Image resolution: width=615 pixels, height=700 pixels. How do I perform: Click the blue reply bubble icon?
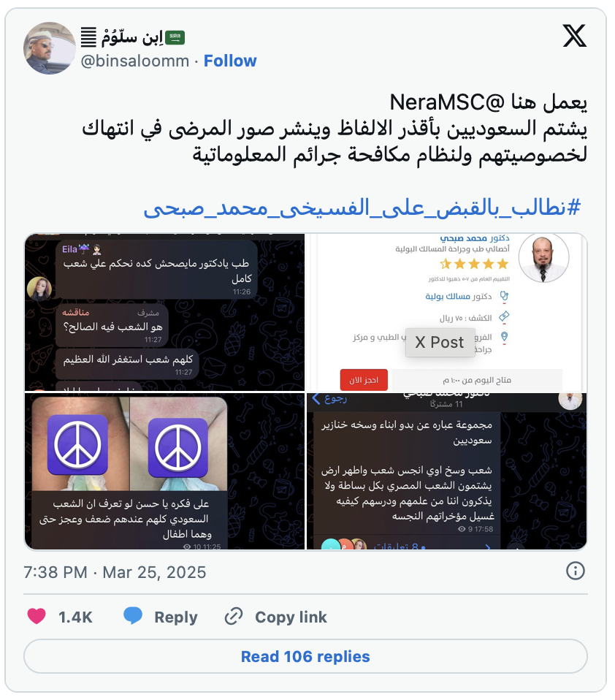click(x=132, y=616)
